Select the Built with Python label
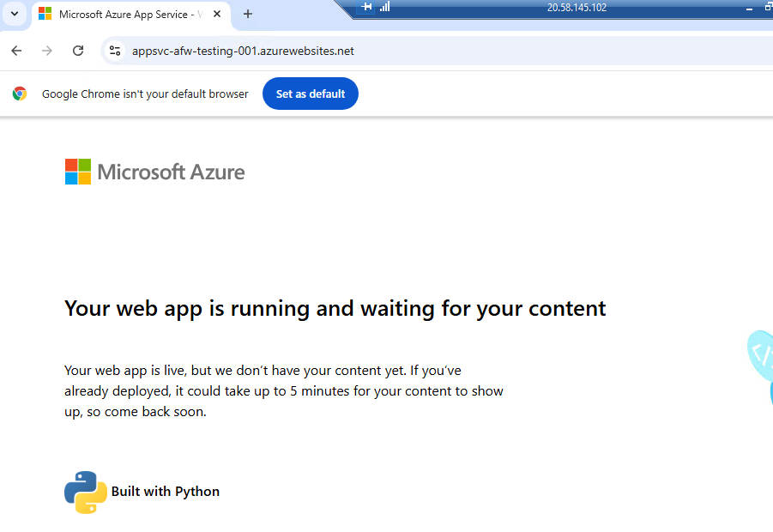 click(166, 492)
